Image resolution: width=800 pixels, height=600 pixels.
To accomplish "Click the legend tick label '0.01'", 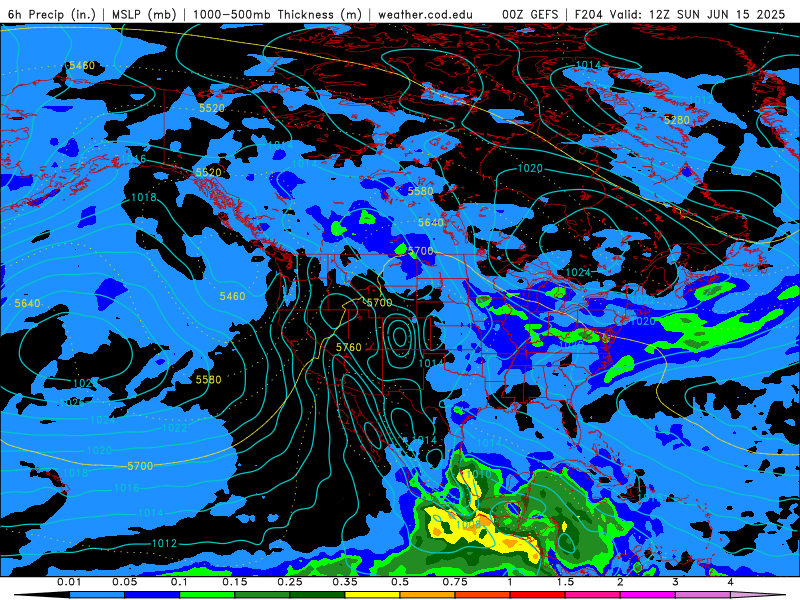I will pos(69,582).
